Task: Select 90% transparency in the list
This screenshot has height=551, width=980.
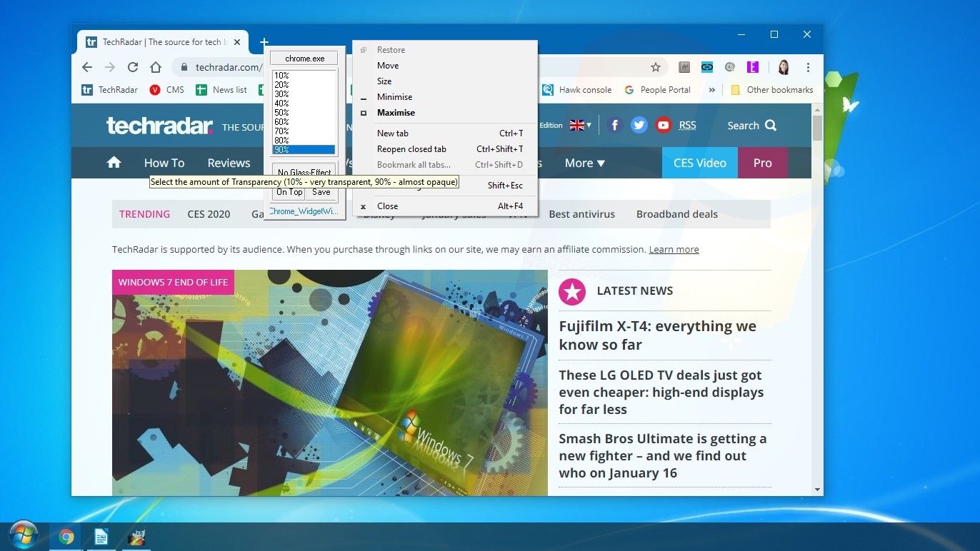Action: pyautogui.click(x=304, y=150)
